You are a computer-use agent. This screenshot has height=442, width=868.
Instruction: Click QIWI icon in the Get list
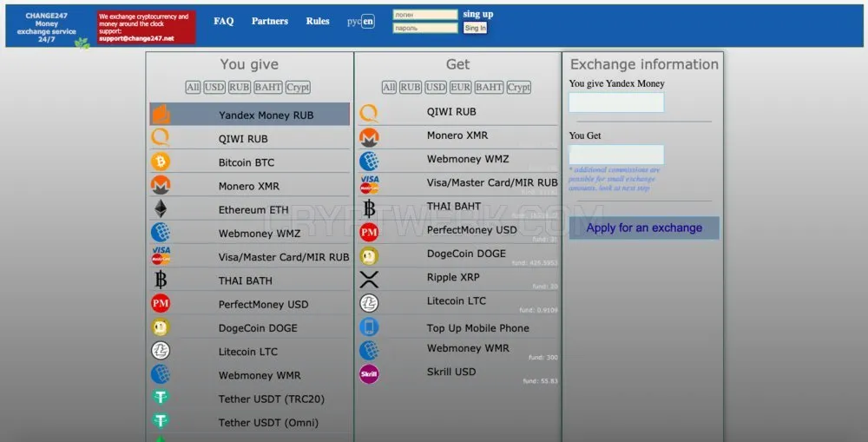coord(369,113)
